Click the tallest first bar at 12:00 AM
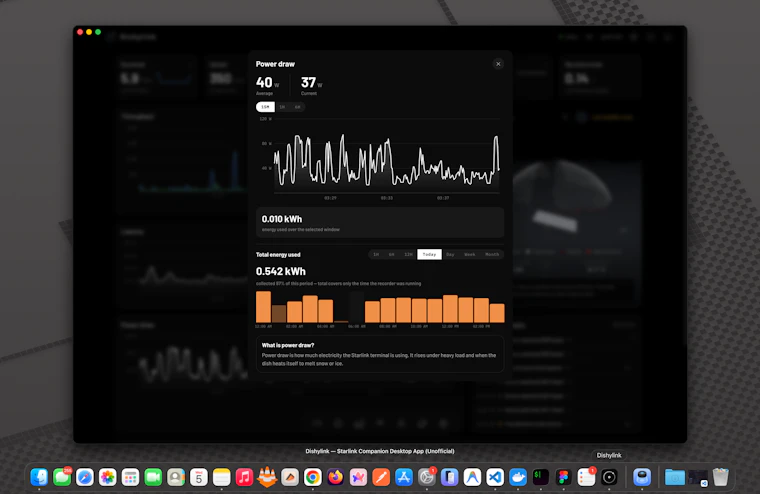Image resolution: width=760 pixels, height=494 pixels. click(x=263, y=307)
